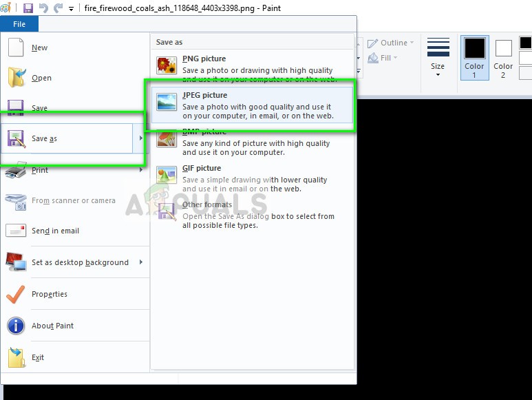Select JPEG picture save format
Image resolution: width=532 pixels, height=400 pixels.
(252, 105)
